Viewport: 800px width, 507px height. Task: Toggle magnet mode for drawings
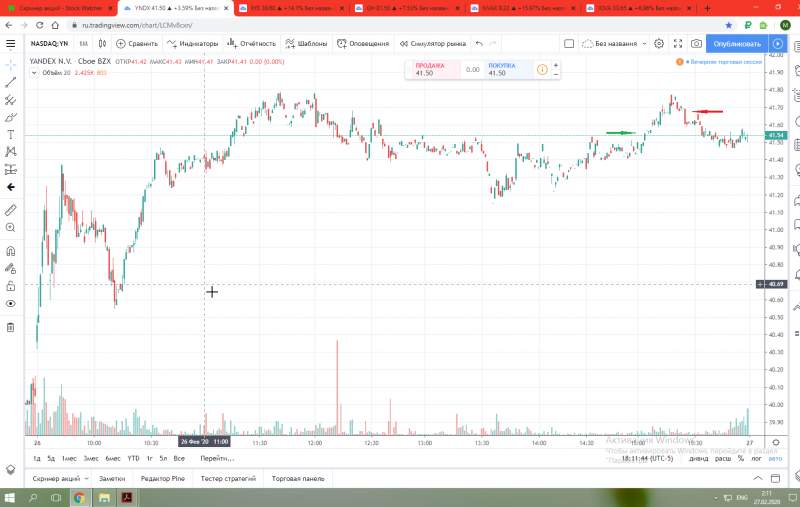[10, 251]
